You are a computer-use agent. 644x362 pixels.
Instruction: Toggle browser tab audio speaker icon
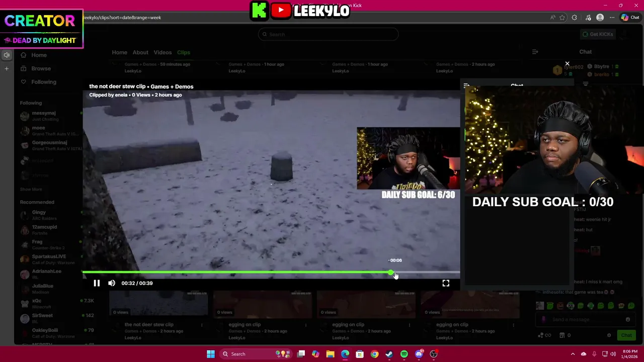(x=7, y=55)
